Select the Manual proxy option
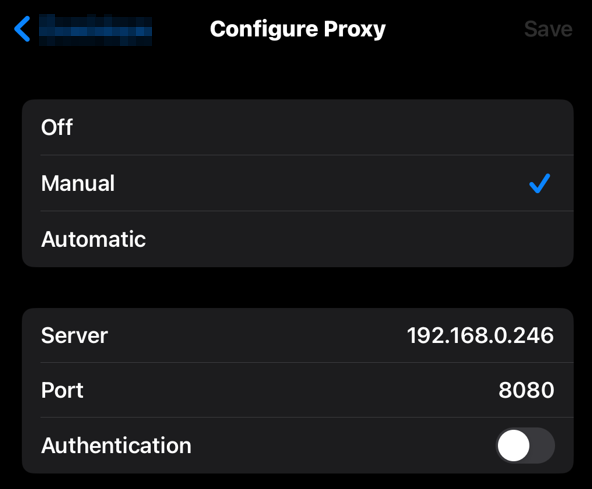 [x=298, y=183]
